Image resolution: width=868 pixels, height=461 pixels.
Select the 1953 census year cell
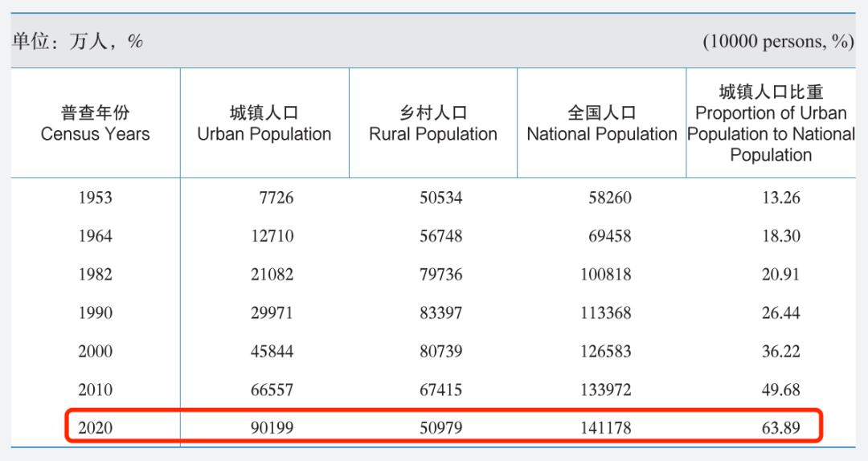(x=95, y=198)
